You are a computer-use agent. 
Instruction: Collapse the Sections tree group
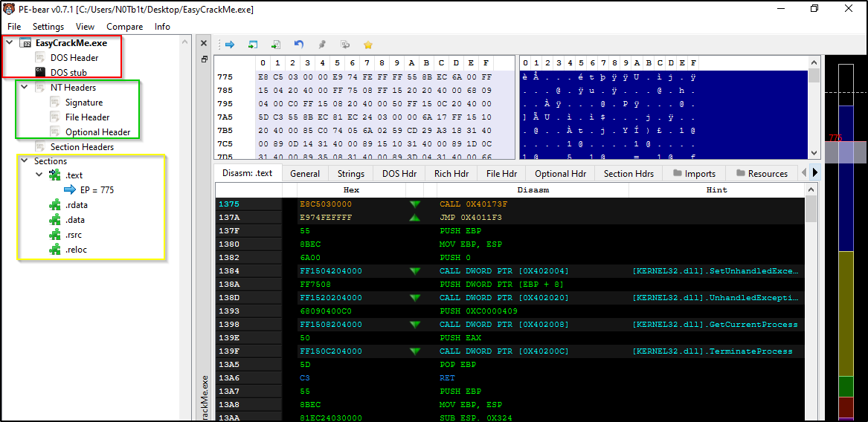(24, 161)
